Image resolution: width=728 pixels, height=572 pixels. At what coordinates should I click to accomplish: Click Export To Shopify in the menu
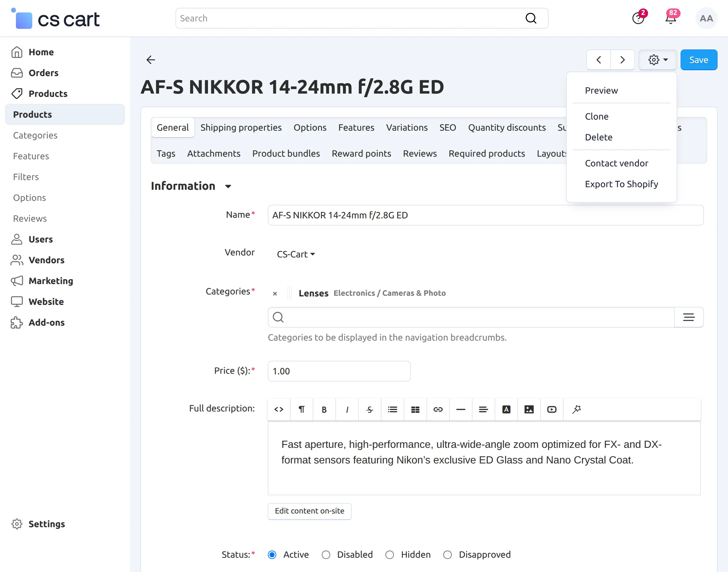coord(621,184)
